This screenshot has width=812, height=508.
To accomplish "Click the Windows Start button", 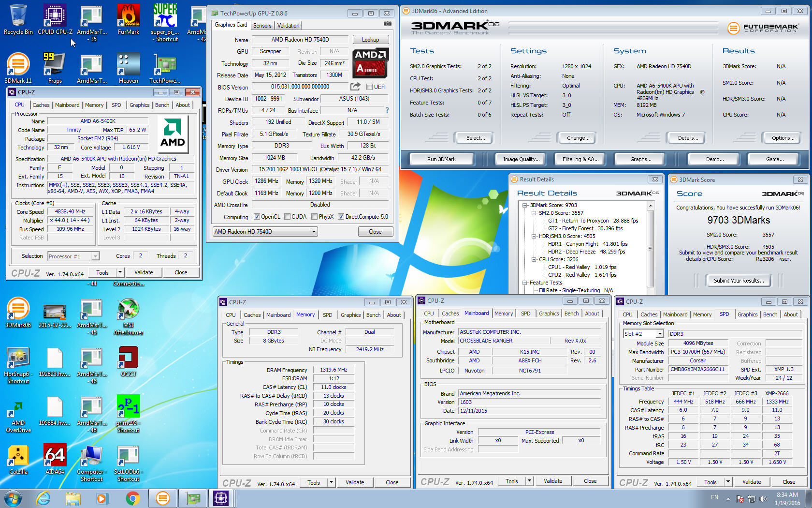I will coord(13,498).
